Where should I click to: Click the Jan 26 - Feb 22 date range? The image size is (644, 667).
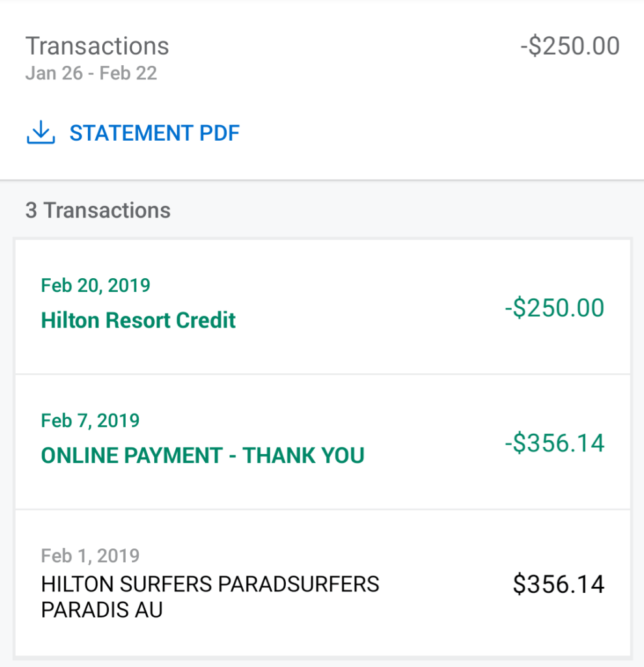(x=91, y=73)
